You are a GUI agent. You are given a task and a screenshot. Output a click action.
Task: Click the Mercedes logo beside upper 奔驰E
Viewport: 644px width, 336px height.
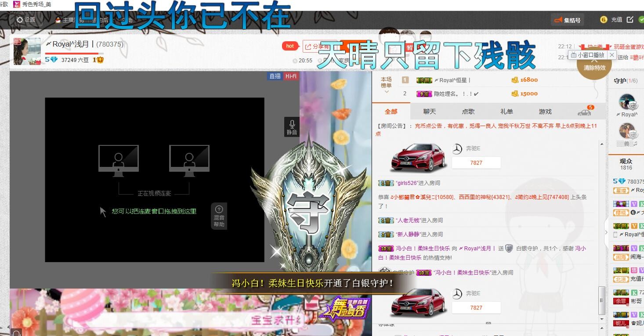[x=457, y=149]
